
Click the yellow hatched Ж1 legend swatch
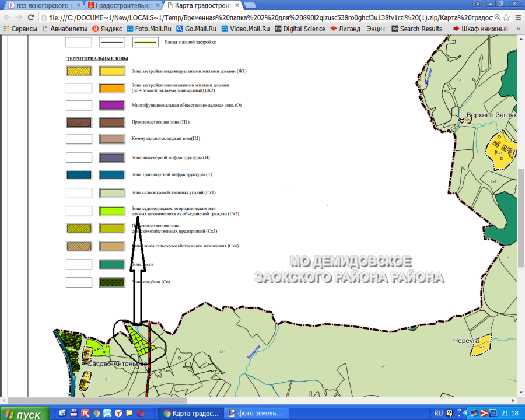click(79, 71)
